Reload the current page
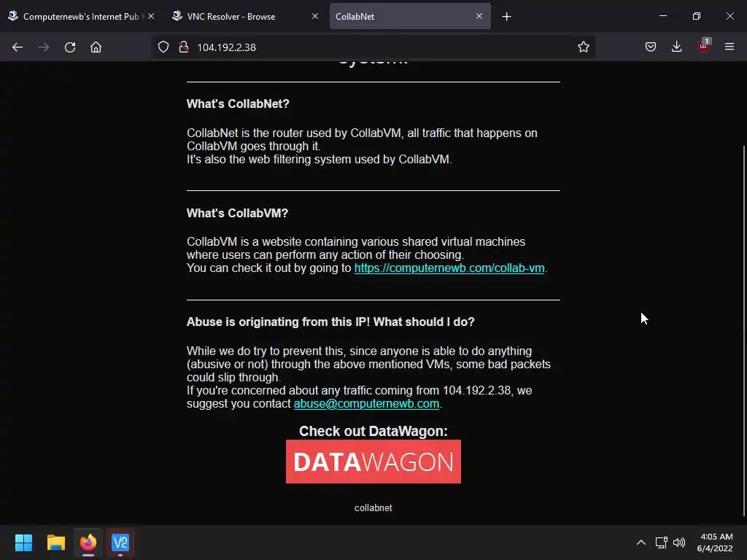Screen dimensions: 747x560 (70, 47)
